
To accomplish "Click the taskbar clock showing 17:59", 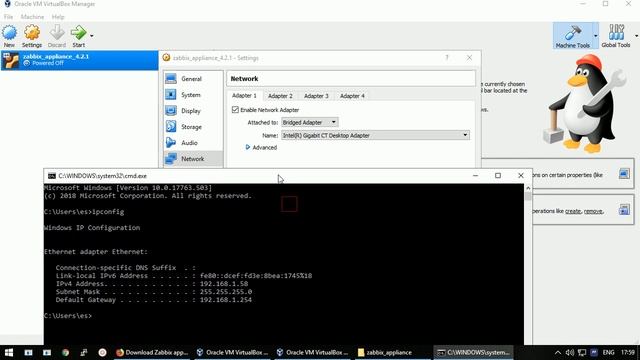I will click(x=628, y=352).
